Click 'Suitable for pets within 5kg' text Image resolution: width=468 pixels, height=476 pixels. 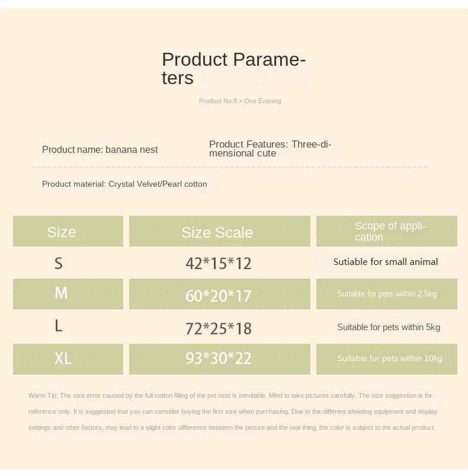tap(389, 327)
